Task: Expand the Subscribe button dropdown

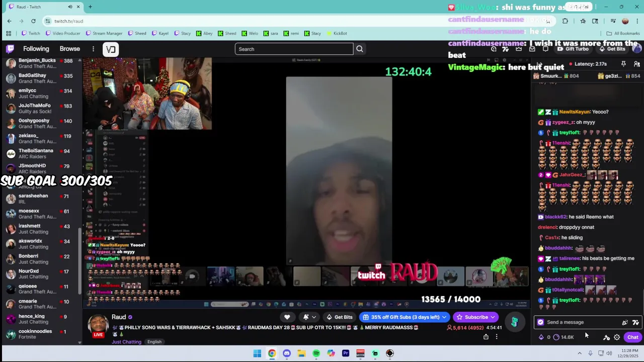Action: tap(493, 317)
